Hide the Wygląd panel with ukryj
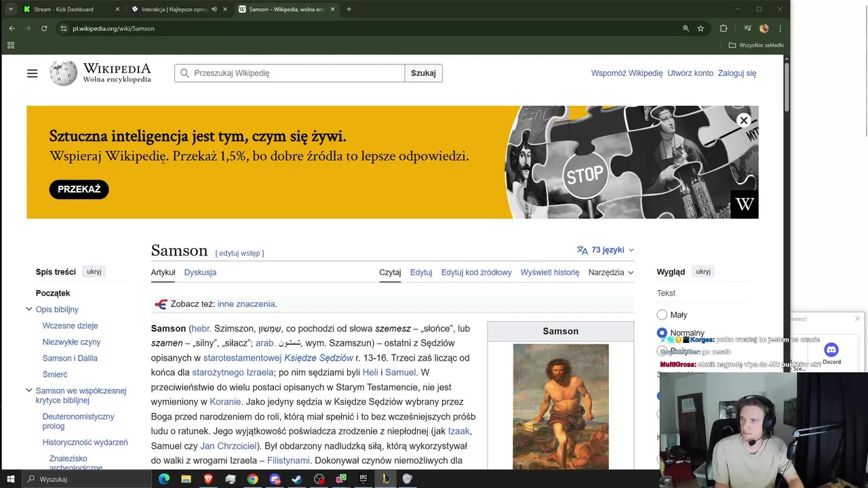This screenshot has width=868, height=488. 703,272
